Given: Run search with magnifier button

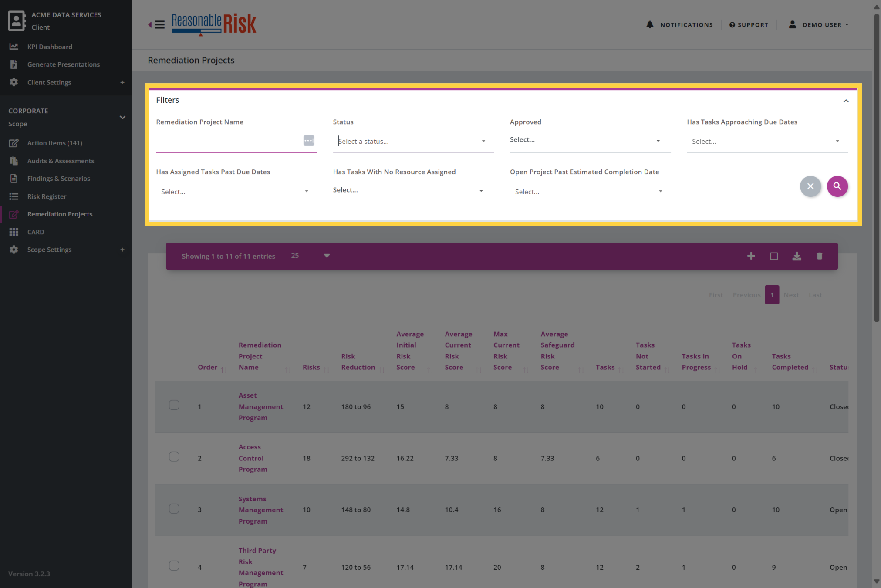Looking at the screenshot, I should pyautogui.click(x=837, y=186).
